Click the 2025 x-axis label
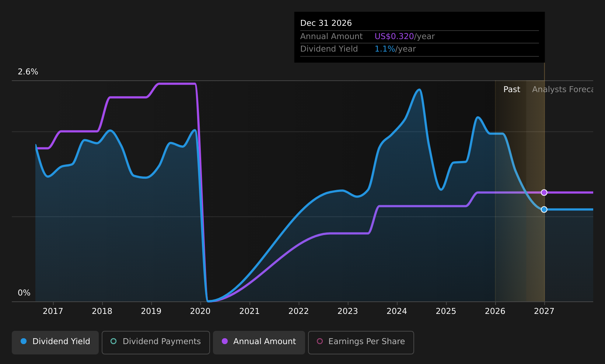Viewport: 605px width, 364px height. [446, 311]
